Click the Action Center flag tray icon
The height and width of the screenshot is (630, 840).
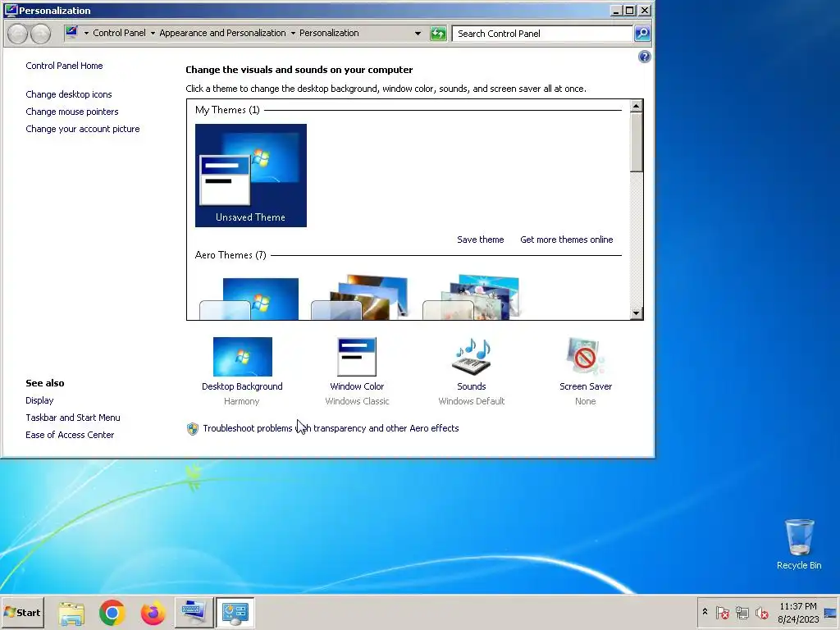tap(722, 612)
